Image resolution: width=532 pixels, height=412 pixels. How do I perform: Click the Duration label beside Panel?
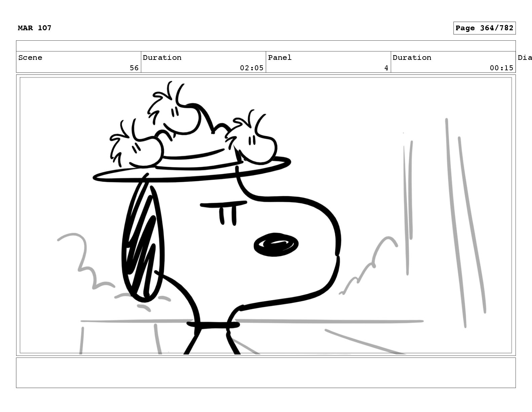coord(412,58)
